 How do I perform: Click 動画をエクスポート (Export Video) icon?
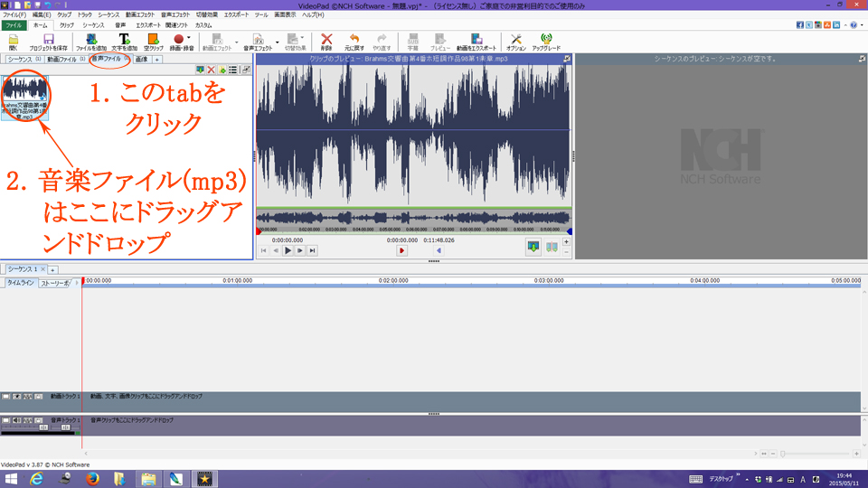[476, 39]
